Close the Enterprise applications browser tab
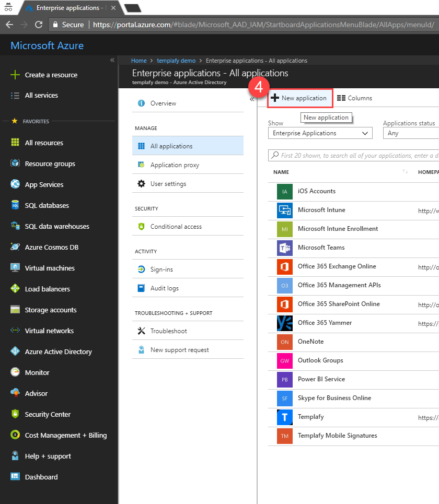 point(113,8)
